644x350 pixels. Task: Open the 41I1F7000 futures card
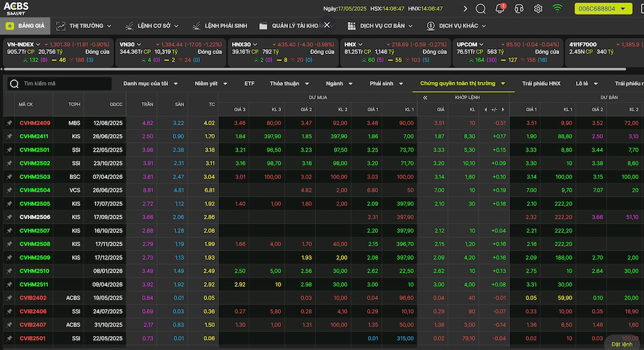(x=604, y=52)
